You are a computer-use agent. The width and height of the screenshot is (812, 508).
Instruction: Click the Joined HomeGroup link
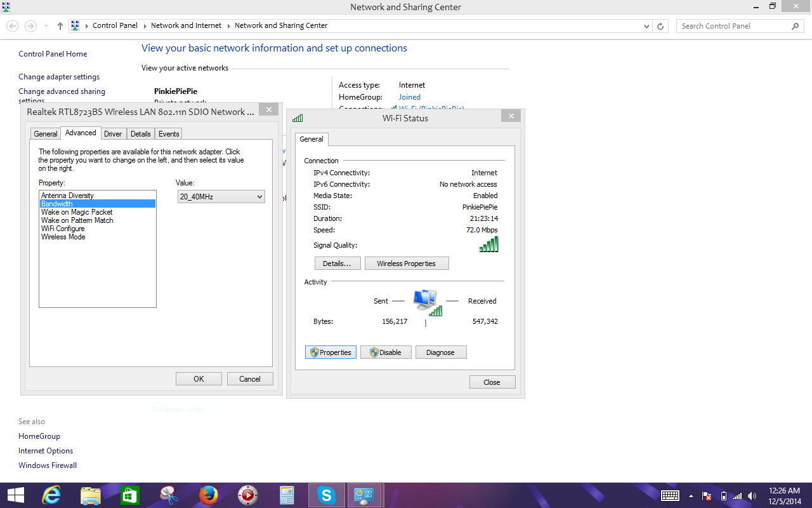410,97
